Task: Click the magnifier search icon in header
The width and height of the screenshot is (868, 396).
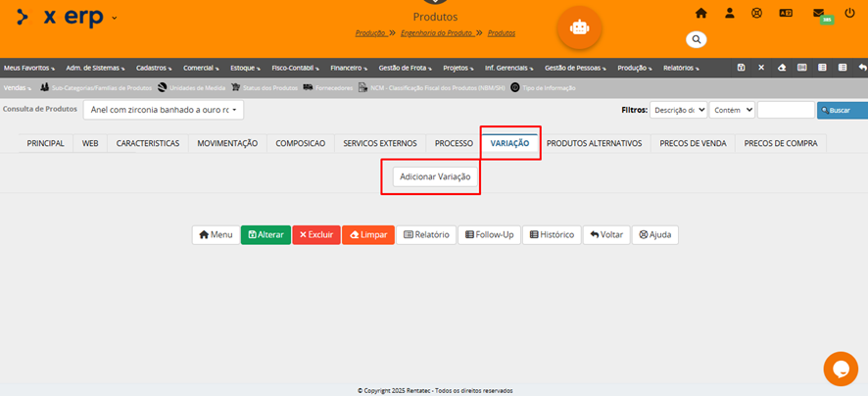Action: click(696, 40)
